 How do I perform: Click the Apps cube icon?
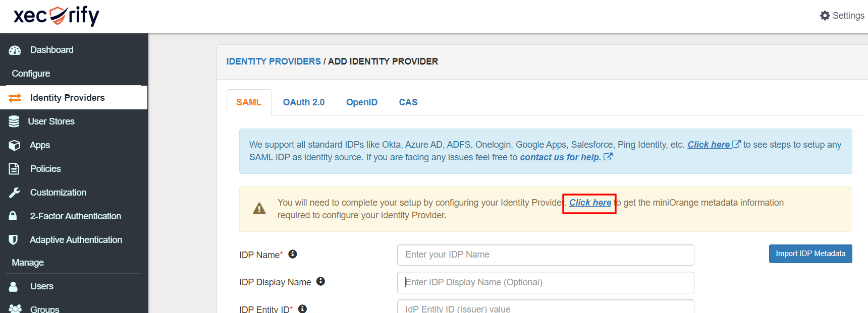click(14, 145)
